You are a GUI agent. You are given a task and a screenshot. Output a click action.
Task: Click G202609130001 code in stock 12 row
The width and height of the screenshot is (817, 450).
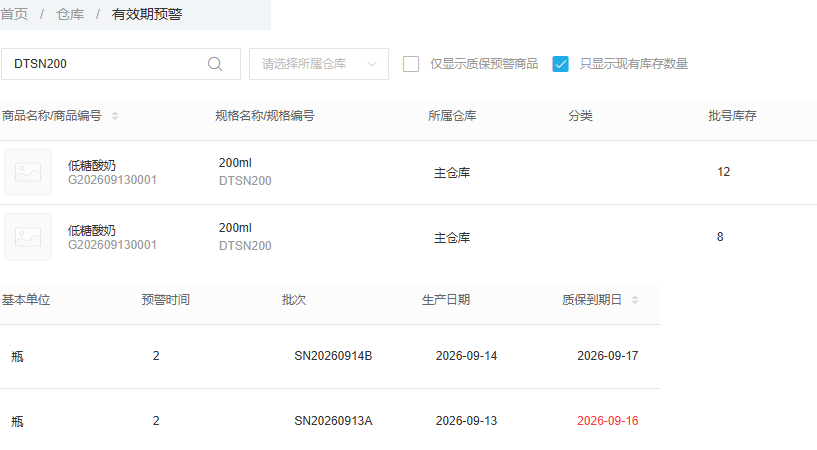[112, 180]
